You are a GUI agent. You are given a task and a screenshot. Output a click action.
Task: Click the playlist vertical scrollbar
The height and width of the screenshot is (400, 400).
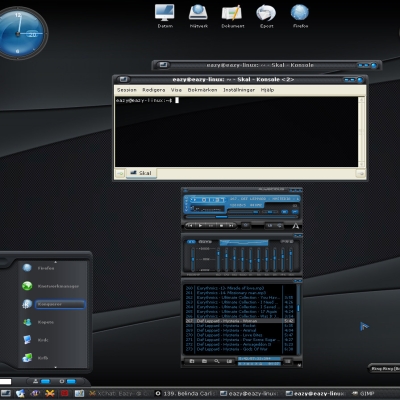point(298,320)
